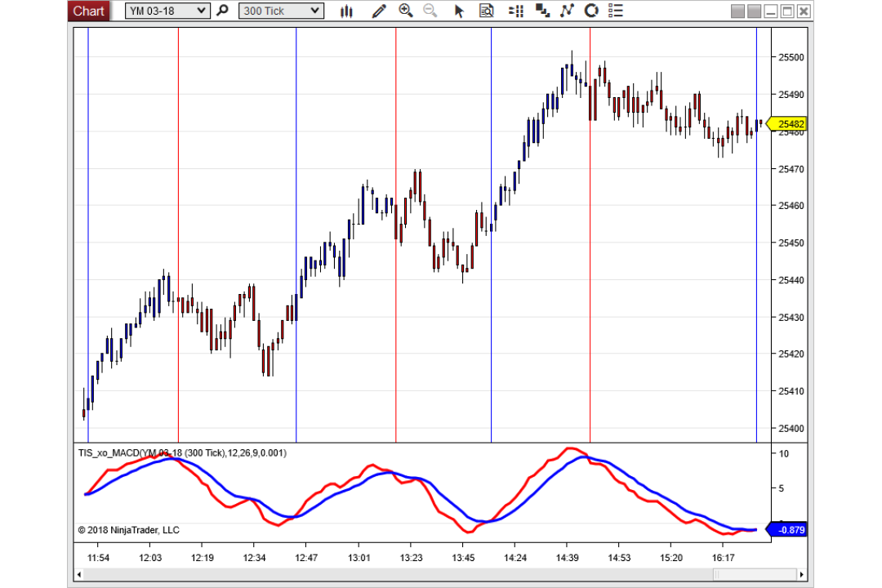Image resolution: width=882 pixels, height=588 pixels.
Task: Click the MACD scale value 10
Action: click(x=783, y=453)
